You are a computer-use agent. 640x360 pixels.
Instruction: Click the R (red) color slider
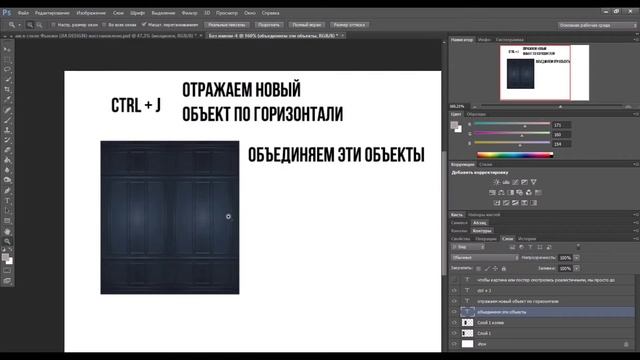512,124
